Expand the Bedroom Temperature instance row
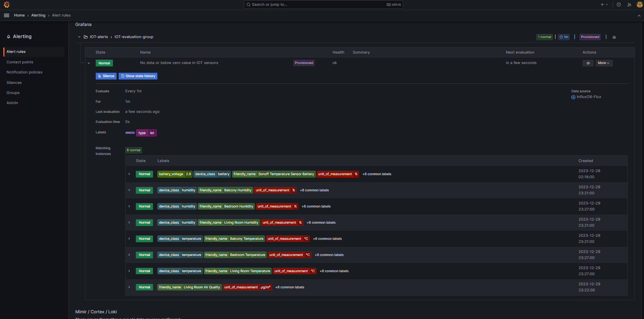This screenshot has width=644, height=319. (x=129, y=255)
